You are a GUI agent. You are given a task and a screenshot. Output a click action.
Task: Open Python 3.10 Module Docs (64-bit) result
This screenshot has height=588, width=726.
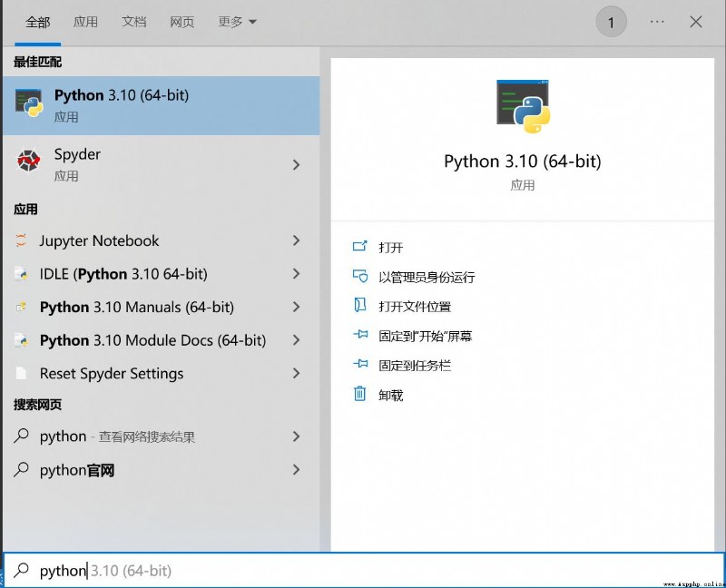click(x=162, y=340)
